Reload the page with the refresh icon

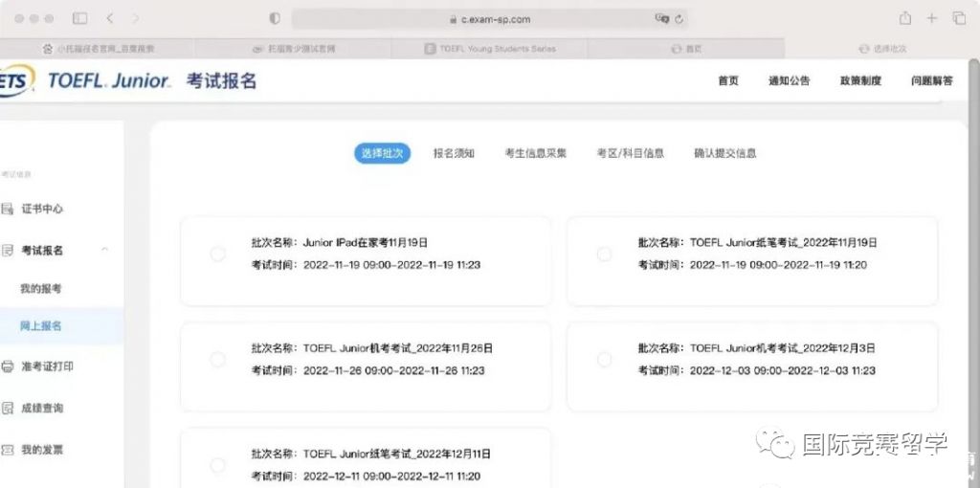pyautogui.click(x=679, y=19)
